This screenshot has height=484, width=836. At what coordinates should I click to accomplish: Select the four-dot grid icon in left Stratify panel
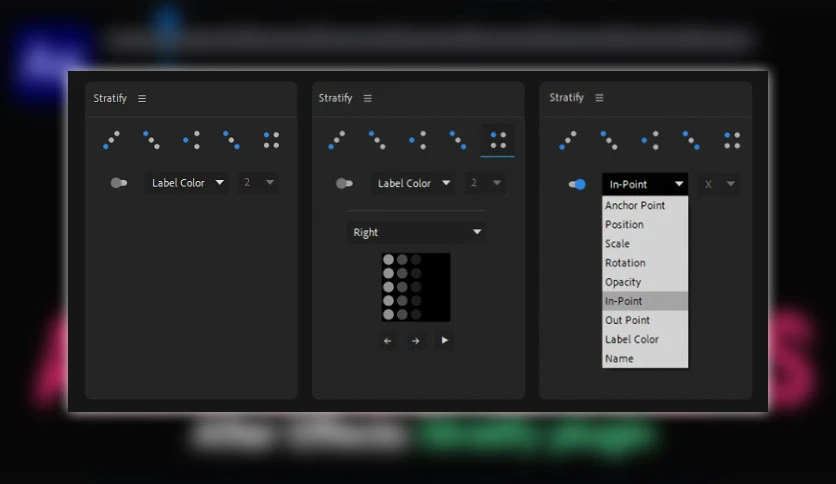pos(271,140)
